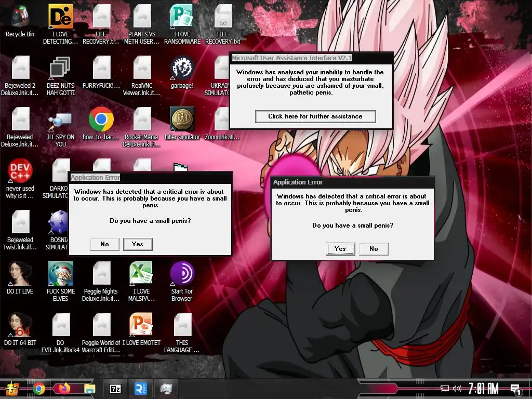Image resolution: width=532 pixels, height=399 pixels.
Task: Select Peggle World of Warcraft Edition icon
Action: [101, 325]
